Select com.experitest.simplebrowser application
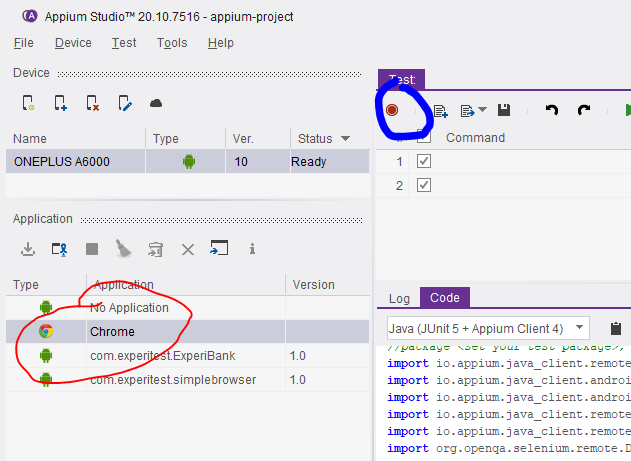 click(188, 379)
